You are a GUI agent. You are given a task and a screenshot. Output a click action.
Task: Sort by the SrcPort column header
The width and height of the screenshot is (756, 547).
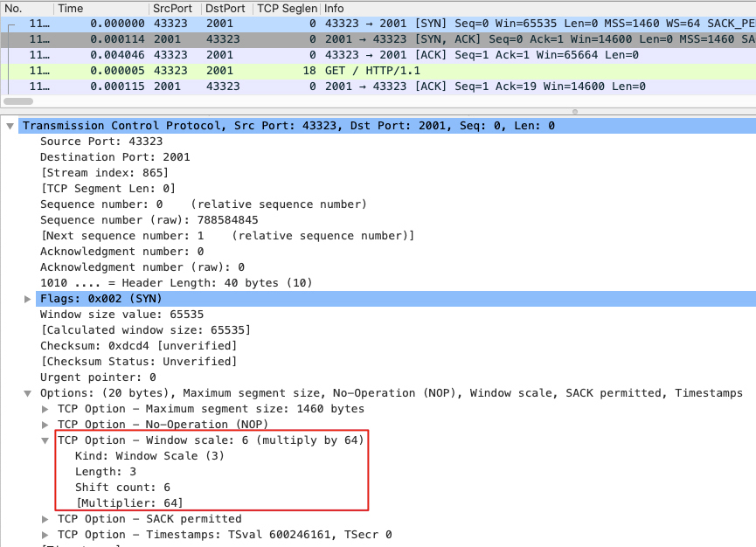(x=175, y=9)
